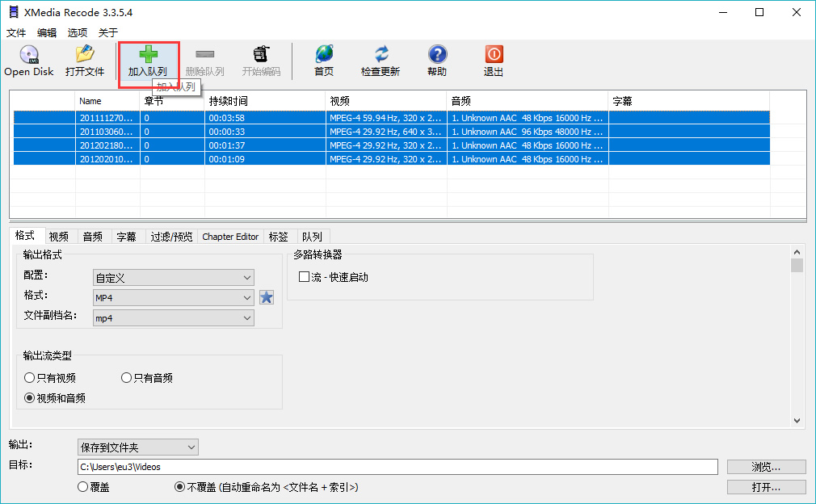816x504 pixels.
Task: Select file row 201202180...
Action: [x=391, y=145]
